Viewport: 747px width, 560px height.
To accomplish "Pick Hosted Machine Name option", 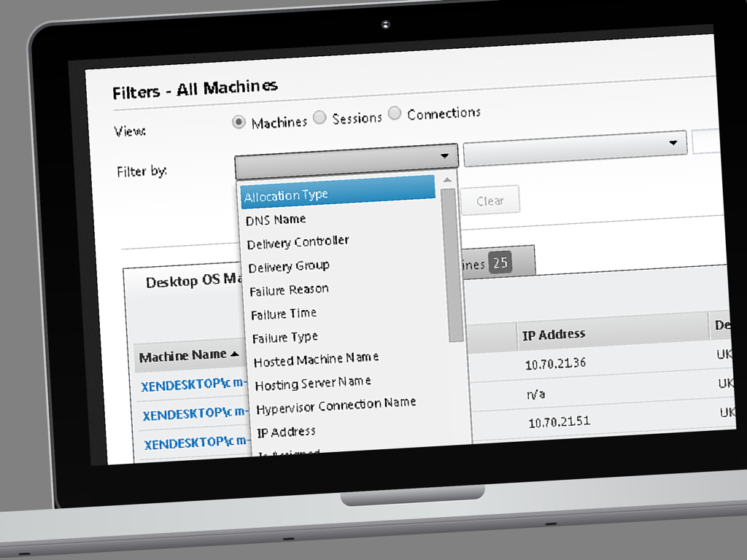I will coord(316,359).
